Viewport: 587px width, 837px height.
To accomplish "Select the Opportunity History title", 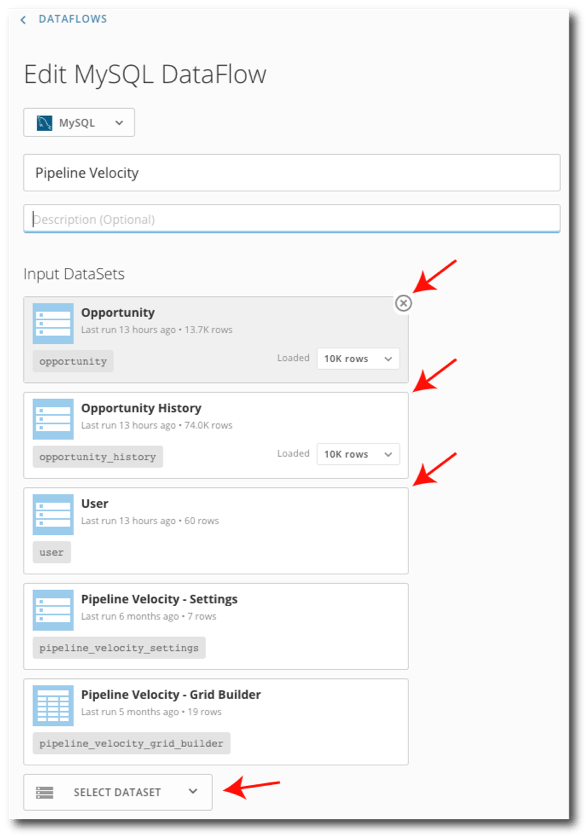I will pos(141,408).
